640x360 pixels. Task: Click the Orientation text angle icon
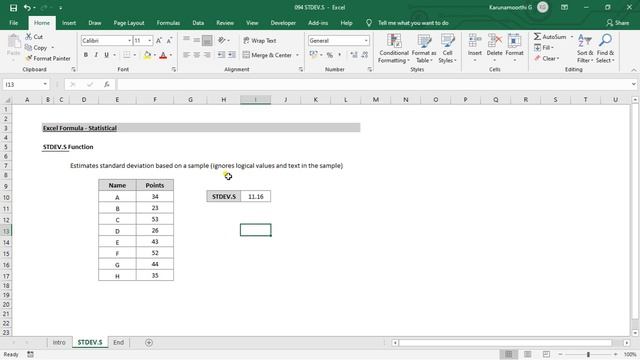click(222, 40)
